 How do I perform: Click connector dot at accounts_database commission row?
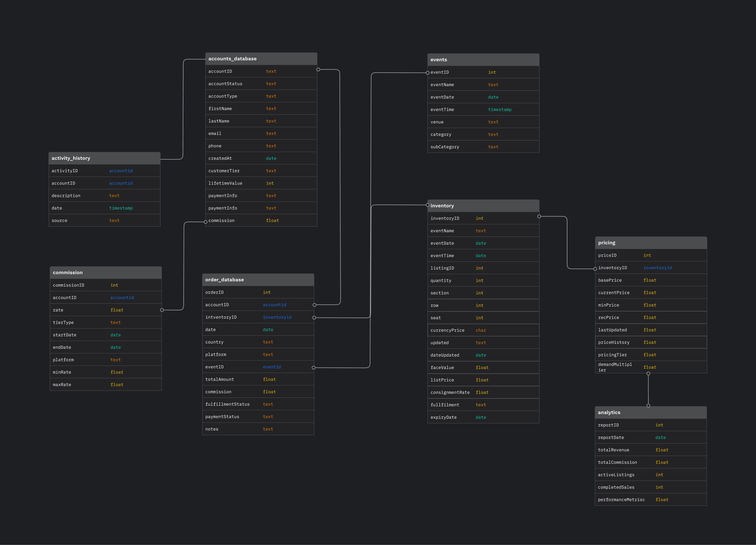206,222
